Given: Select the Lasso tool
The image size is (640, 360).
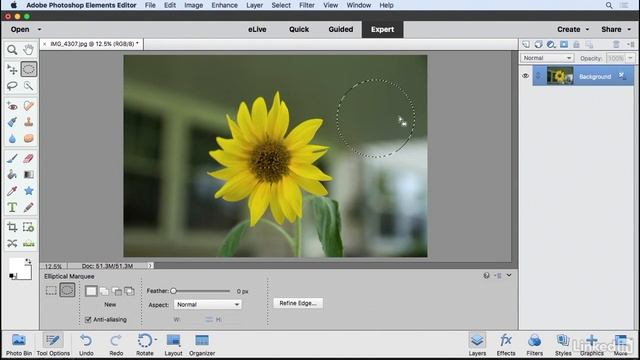Looking at the screenshot, I should pos(12,86).
